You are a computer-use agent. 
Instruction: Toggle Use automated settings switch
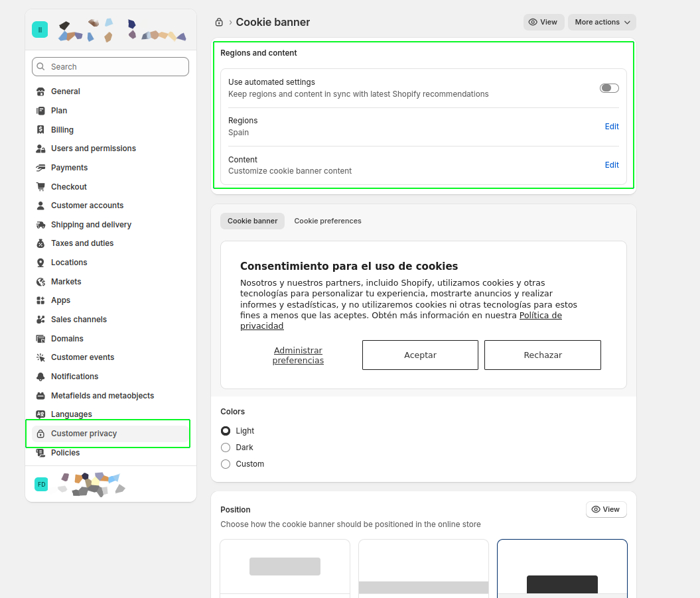tap(609, 88)
